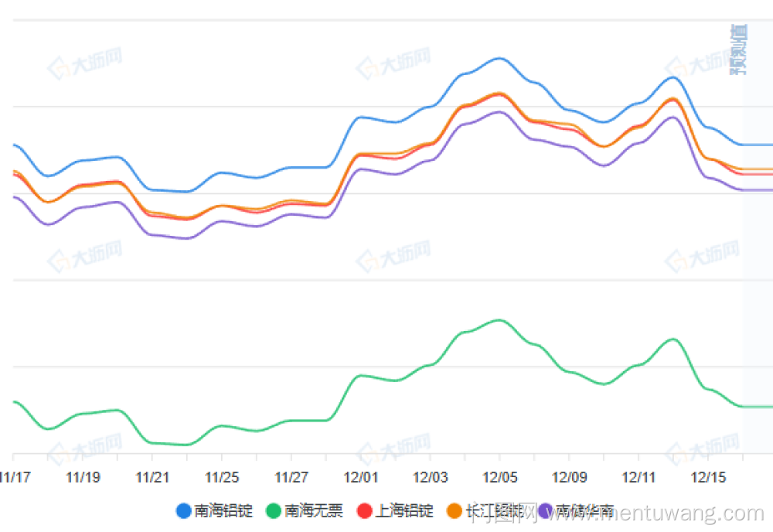Click the green 南海无票 legend dot
This screenshot has height=532, width=773.
pos(273,510)
